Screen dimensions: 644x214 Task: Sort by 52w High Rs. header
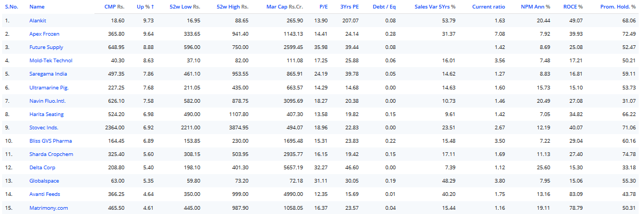(x=233, y=6)
